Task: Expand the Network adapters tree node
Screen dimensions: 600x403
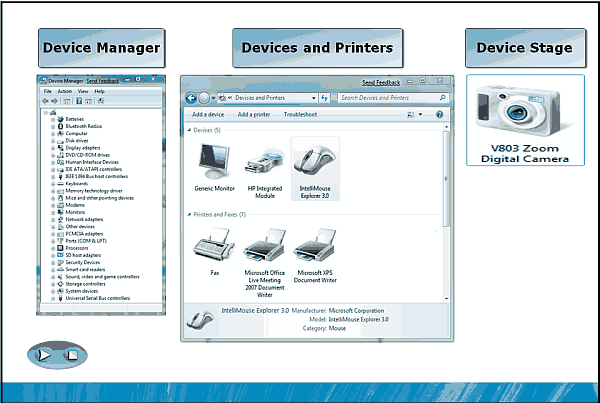Action: (52, 219)
